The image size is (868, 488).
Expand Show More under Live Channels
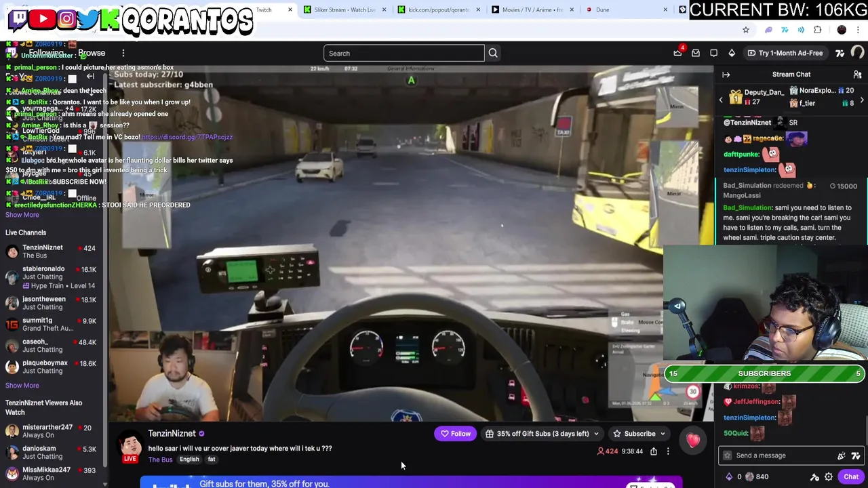click(22, 386)
